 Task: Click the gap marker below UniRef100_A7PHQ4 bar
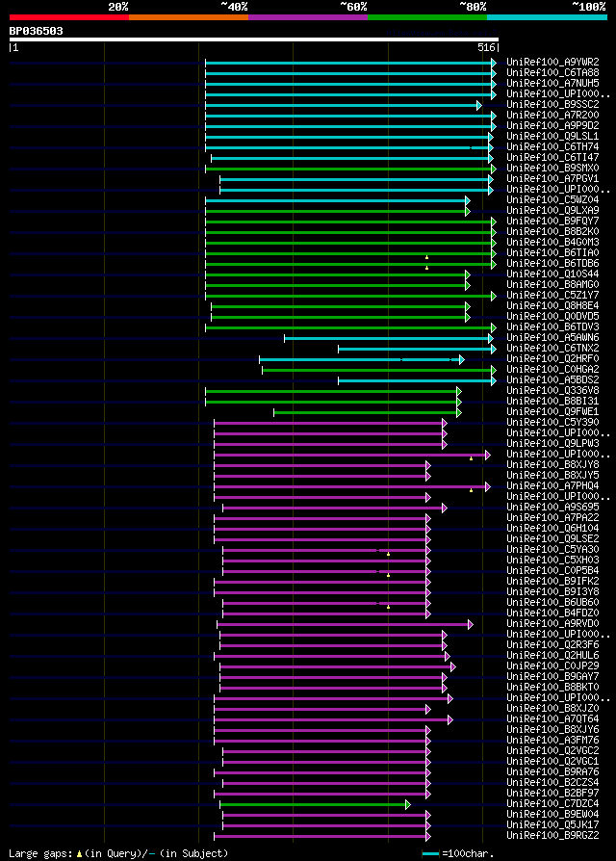coord(472,490)
